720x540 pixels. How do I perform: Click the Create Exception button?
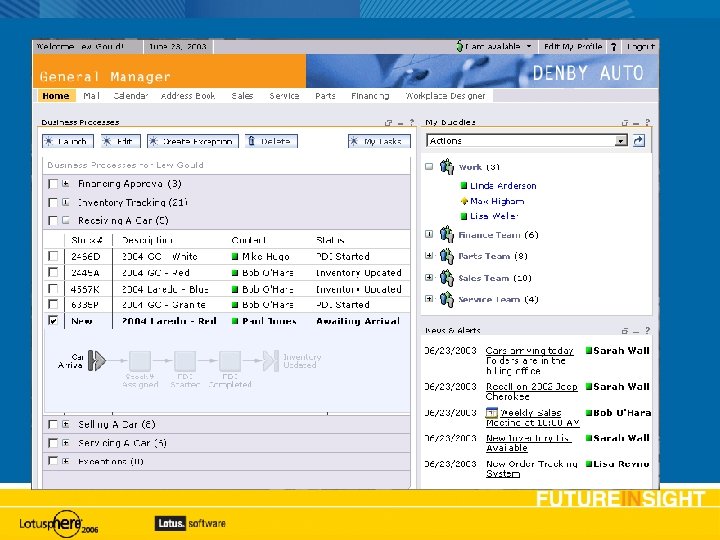coord(193,141)
